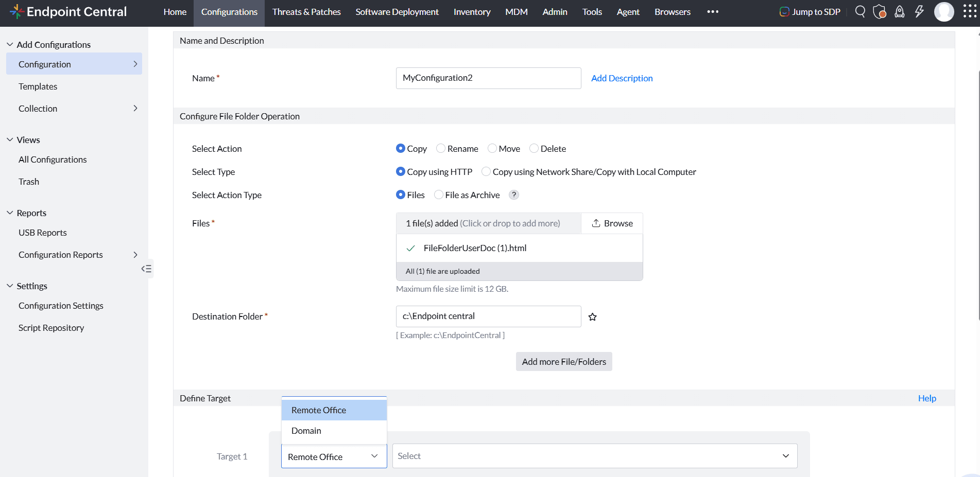Open the Configurations tab
The height and width of the screenshot is (477, 980).
click(x=229, y=12)
